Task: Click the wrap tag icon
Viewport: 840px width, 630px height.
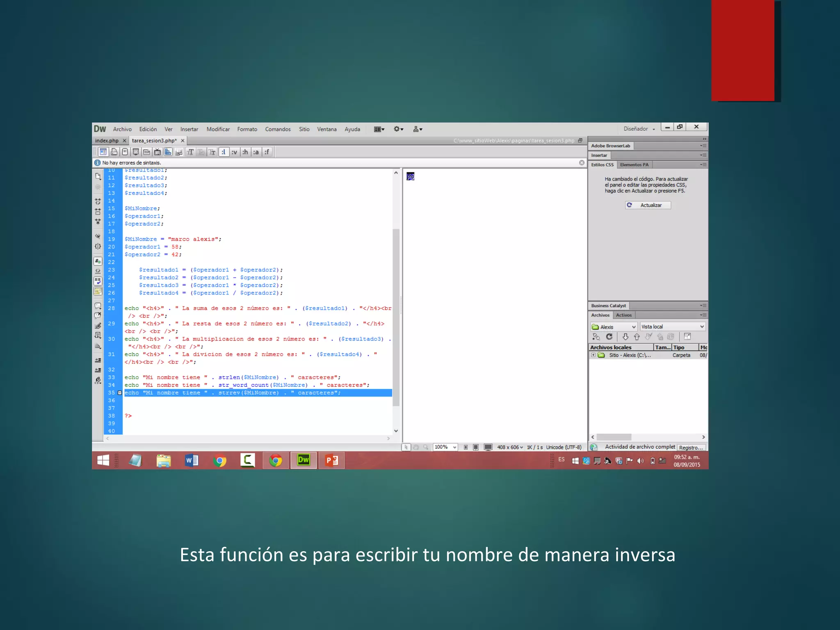Action: point(98,326)
